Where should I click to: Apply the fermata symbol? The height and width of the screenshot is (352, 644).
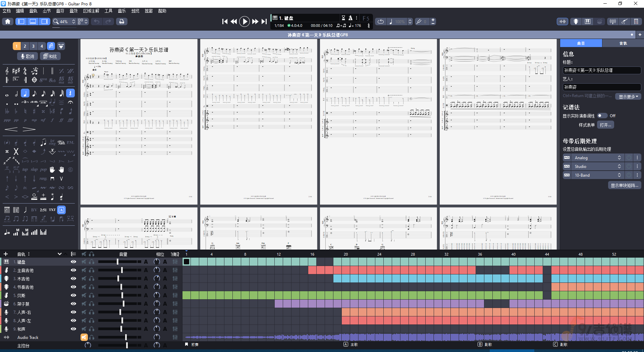click(70, 102)
